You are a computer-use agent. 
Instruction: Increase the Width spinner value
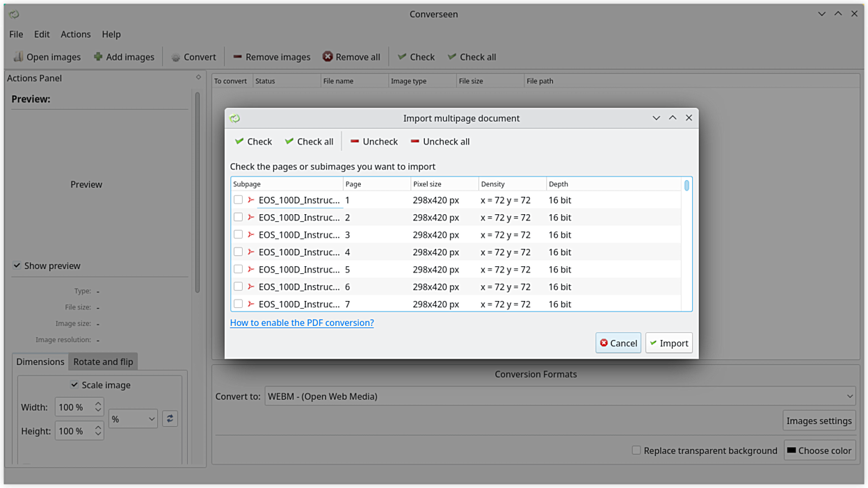tap(98, 404)
